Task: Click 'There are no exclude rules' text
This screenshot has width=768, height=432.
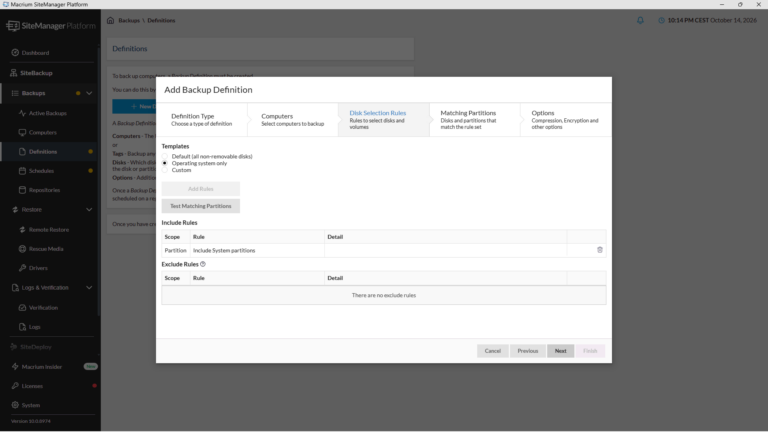Action: 384,295
